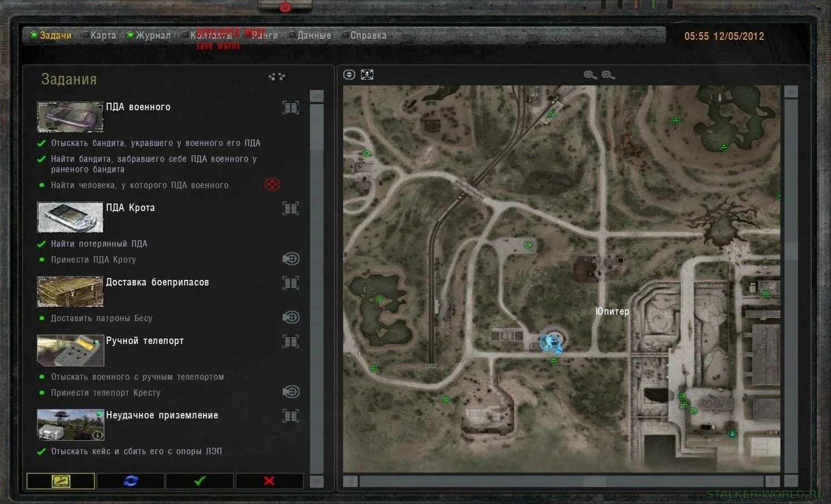The height and width of the screenshot is (504, 831).
Task: Toggle map marker for Принести ПДА Кроту
Action: 291,259
